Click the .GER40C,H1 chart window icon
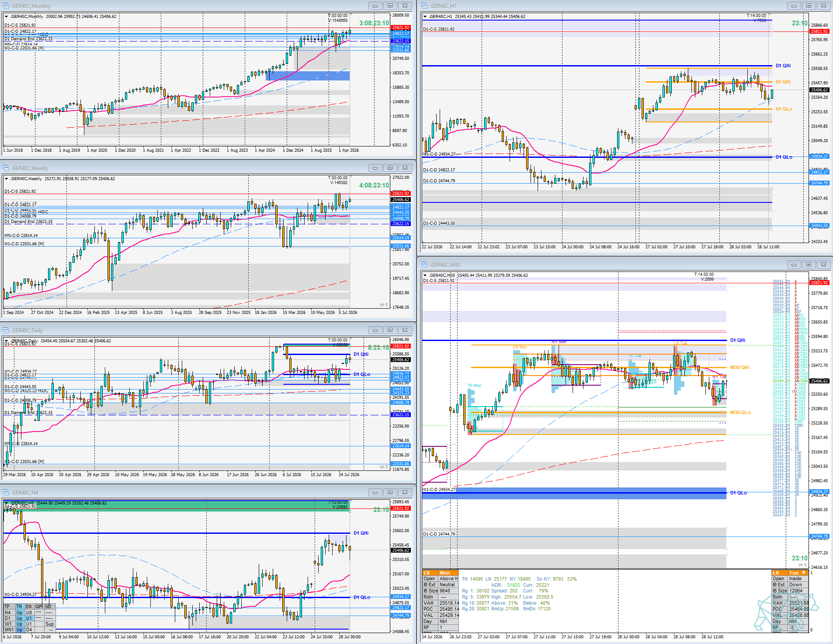The image size is (833, 644). pos(424,6)
